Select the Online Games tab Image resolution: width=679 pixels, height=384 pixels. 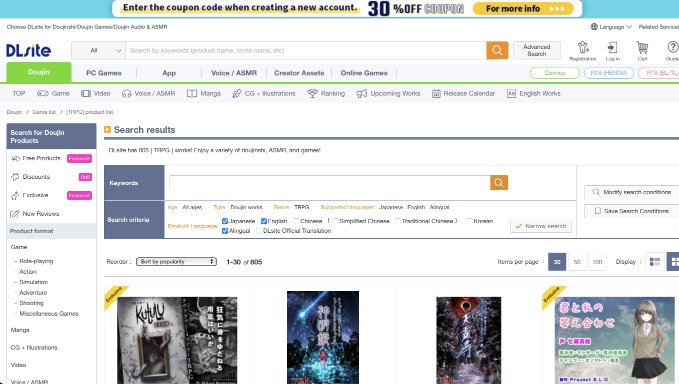click(x=364, y=73)
